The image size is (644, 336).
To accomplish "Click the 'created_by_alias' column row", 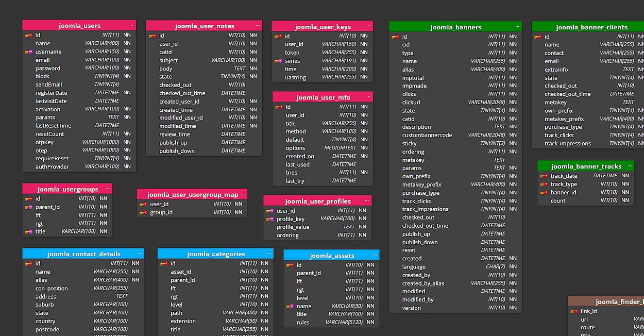I will (x=455, y=283).
